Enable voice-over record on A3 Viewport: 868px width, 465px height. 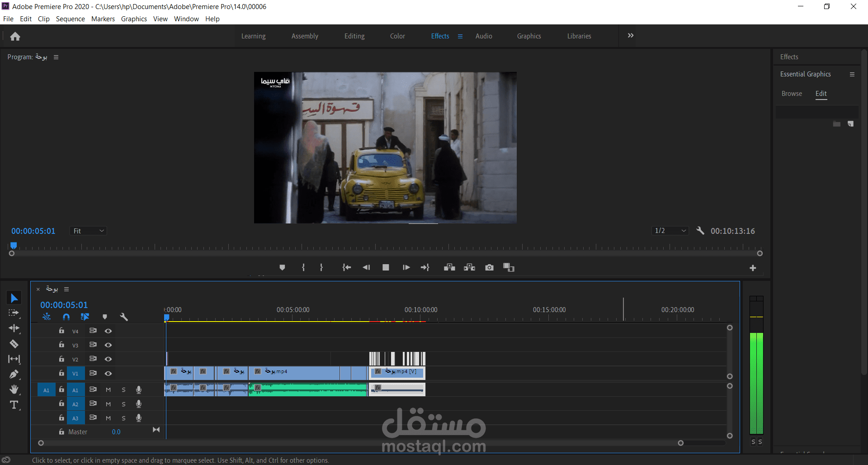(139, 418)
